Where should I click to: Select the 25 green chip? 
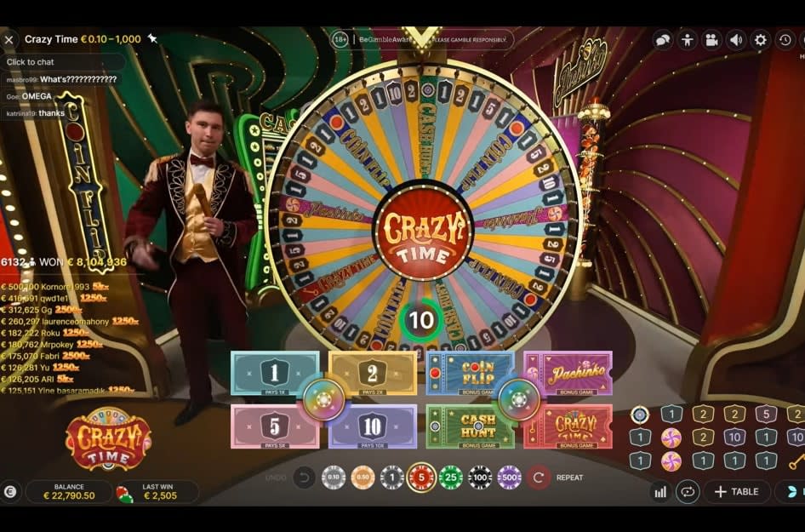pyautogui.click(x=451, y=478)
